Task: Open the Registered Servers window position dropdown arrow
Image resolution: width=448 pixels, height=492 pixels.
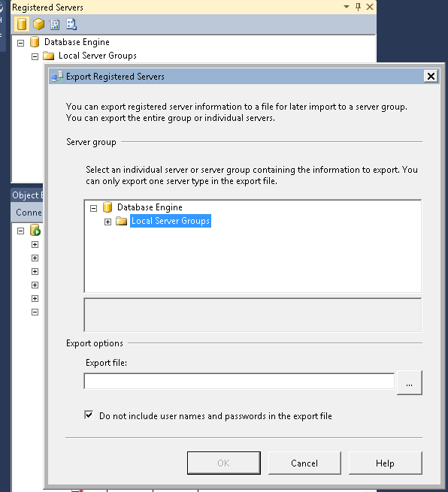Action: [347, 6]
